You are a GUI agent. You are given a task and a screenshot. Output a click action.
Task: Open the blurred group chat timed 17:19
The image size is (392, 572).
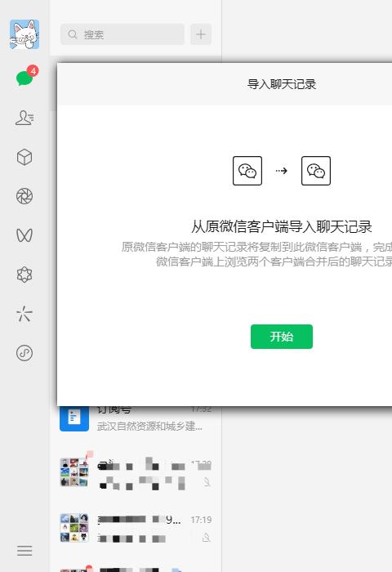(136, 528)
